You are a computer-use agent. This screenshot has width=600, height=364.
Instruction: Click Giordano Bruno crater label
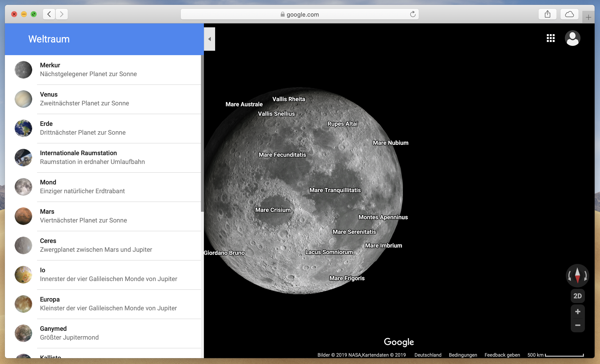point(224,253)
